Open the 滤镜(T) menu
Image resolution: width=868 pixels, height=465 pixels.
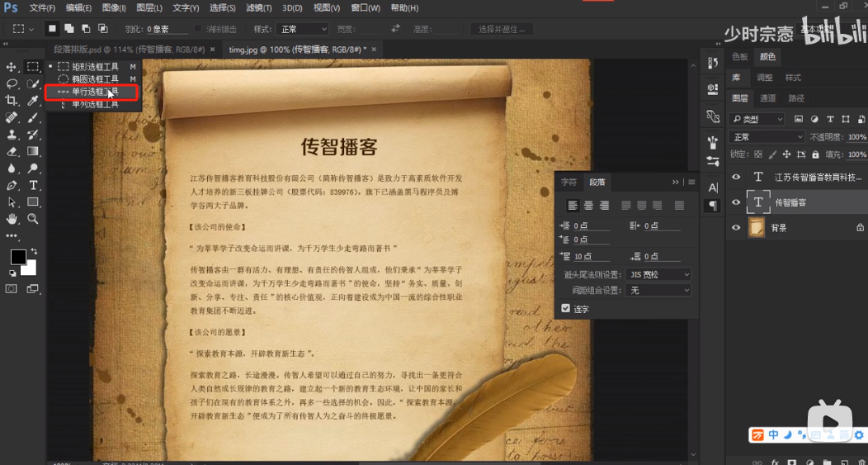pyautogui.click(x=258, y=8)
